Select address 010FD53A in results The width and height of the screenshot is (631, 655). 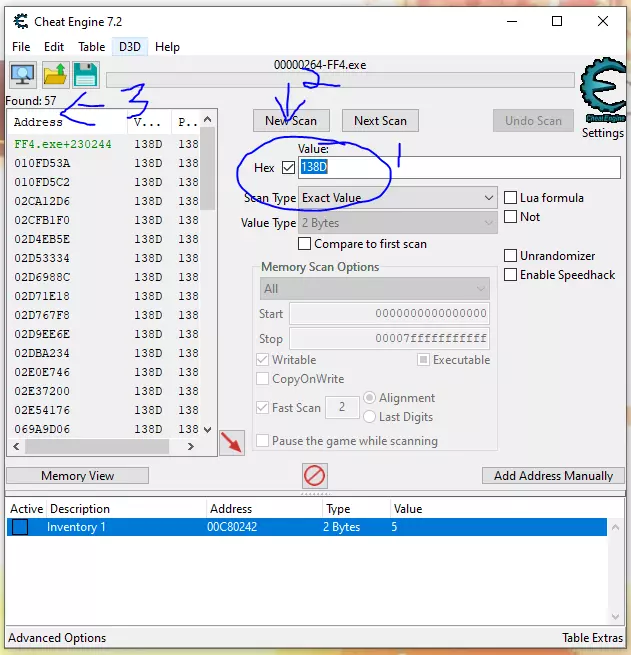coord(104,163)
